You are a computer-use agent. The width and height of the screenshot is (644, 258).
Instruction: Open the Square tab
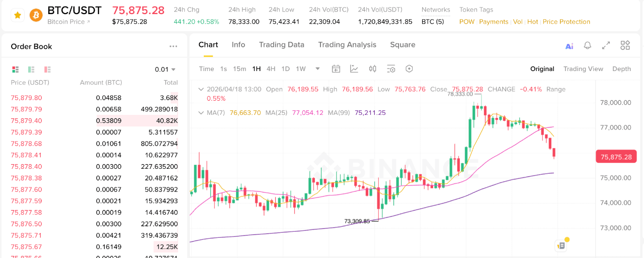[403, 45]
